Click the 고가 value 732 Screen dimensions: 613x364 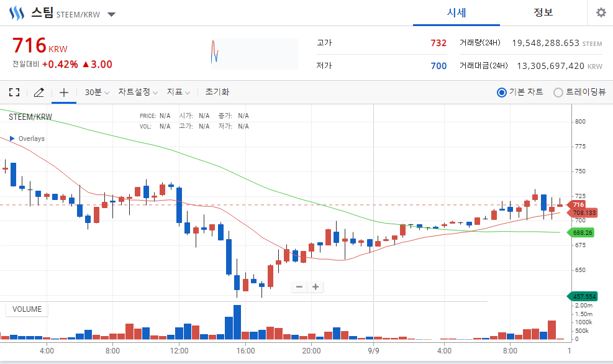[438, 43]
